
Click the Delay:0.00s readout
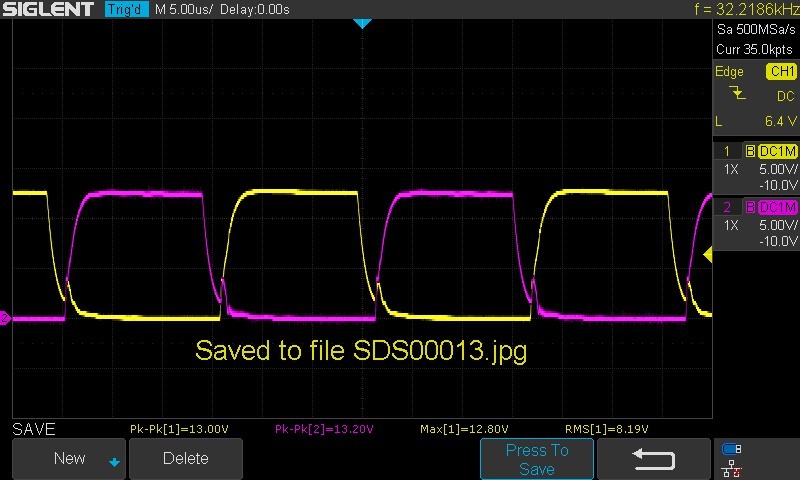pos(255,10)
